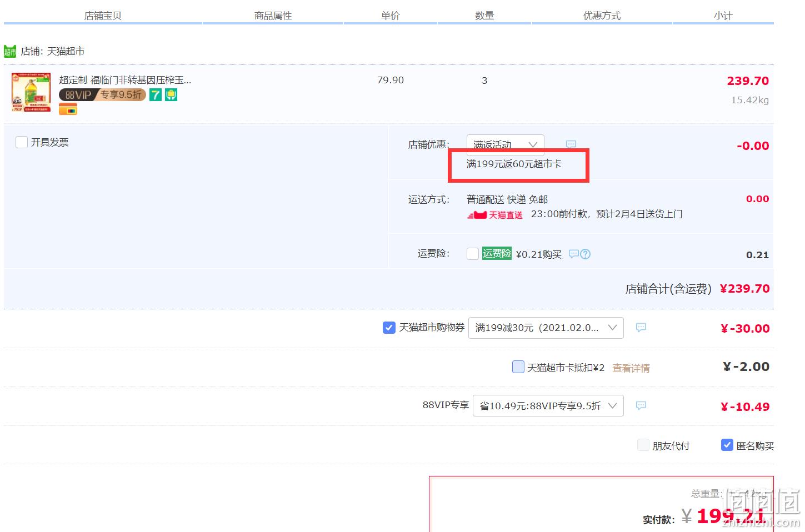Screen dimensions: 805x532
Task: Click the subtotal 239.70 in product row
Action: (748, 81)
